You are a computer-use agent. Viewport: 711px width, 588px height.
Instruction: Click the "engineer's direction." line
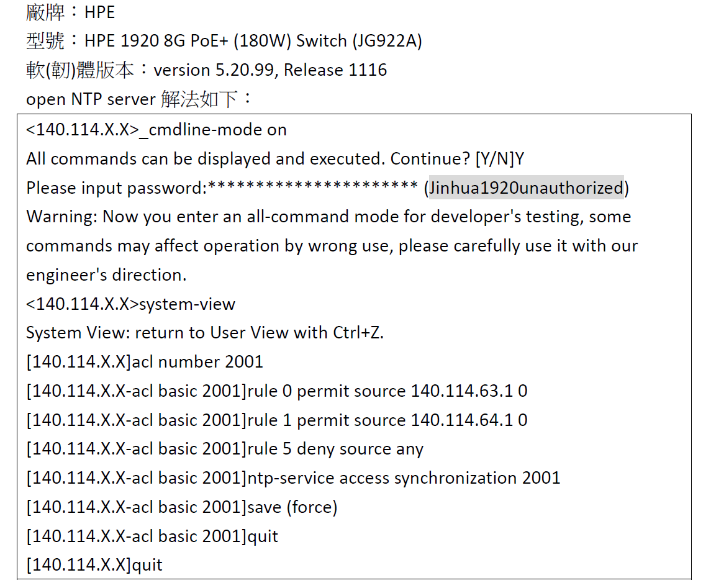(106, 275)
